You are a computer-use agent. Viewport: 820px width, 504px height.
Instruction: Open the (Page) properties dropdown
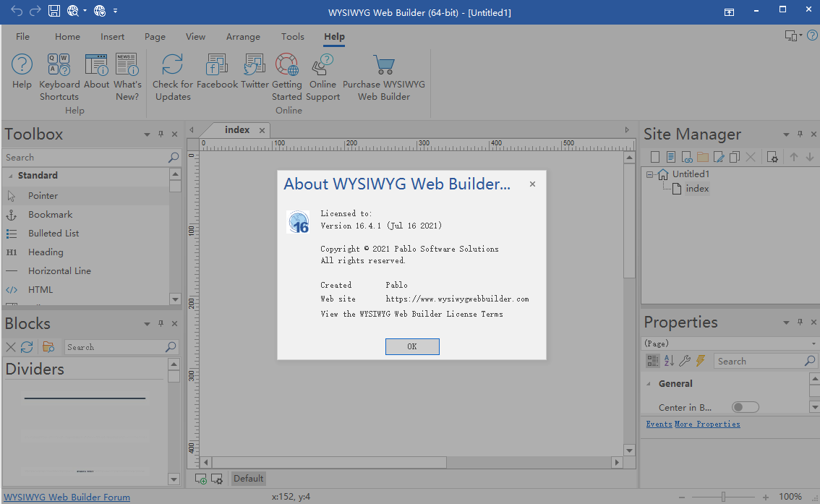813,343
